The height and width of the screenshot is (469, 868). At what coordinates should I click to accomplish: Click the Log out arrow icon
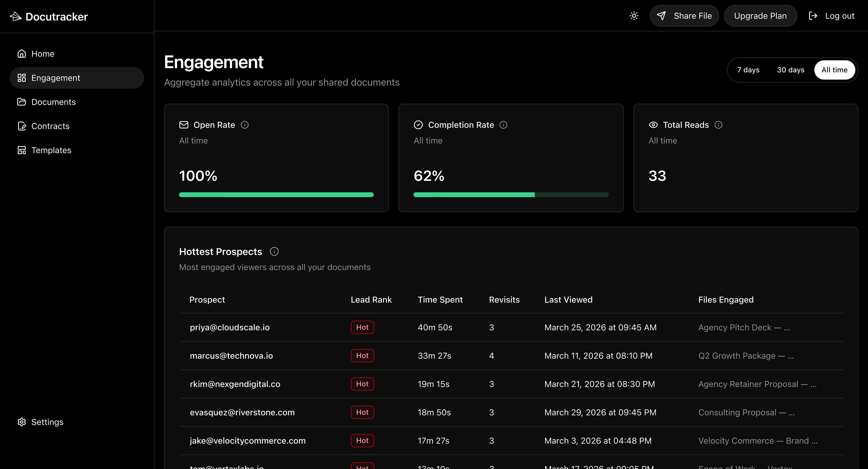coord(813,16)
